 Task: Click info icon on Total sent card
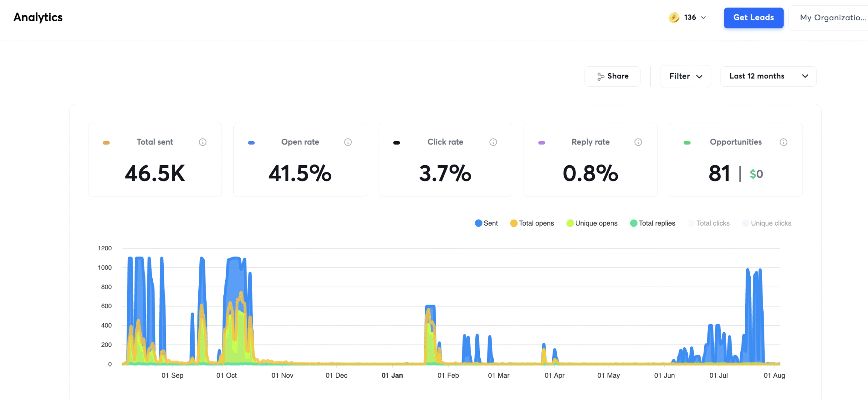[202, 142]
